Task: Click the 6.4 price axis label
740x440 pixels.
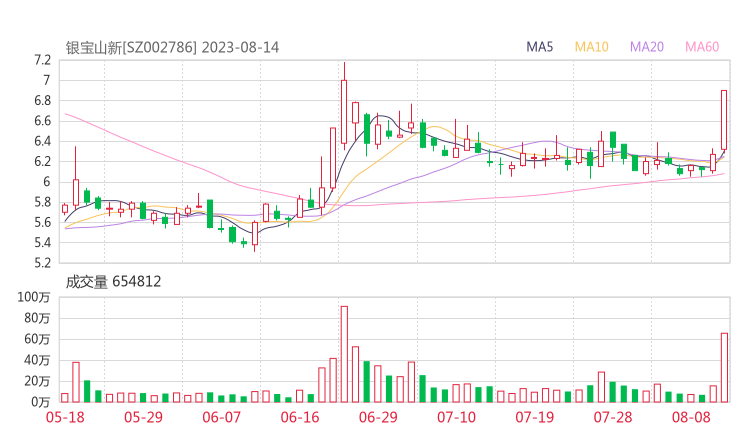Action: (x=42, y=141)
